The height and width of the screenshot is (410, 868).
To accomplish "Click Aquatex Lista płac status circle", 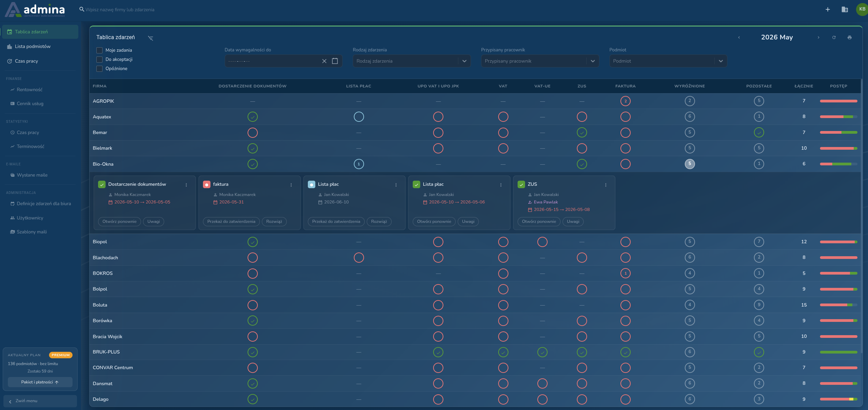I will pyautogui.click(x=359, y=117).
